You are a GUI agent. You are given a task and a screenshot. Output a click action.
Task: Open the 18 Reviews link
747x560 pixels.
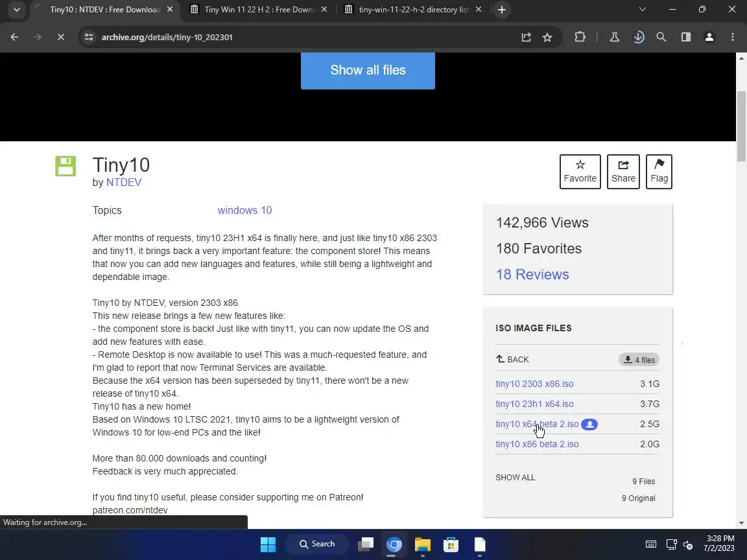pos(532,274)
